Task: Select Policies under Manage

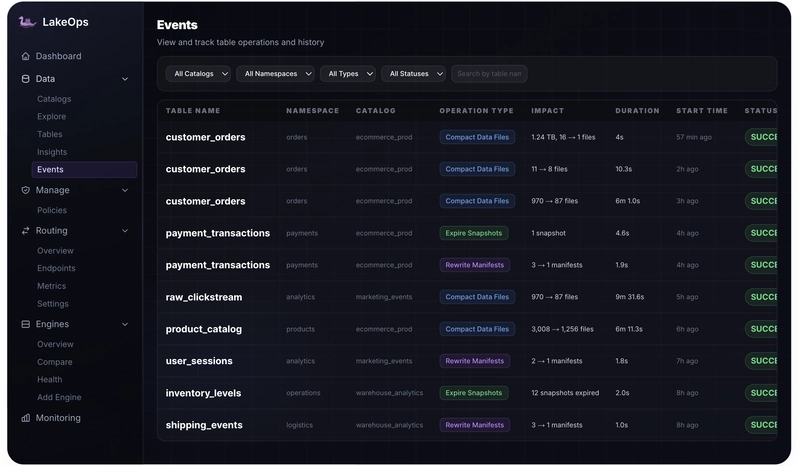Action: (x=52, y=210)
